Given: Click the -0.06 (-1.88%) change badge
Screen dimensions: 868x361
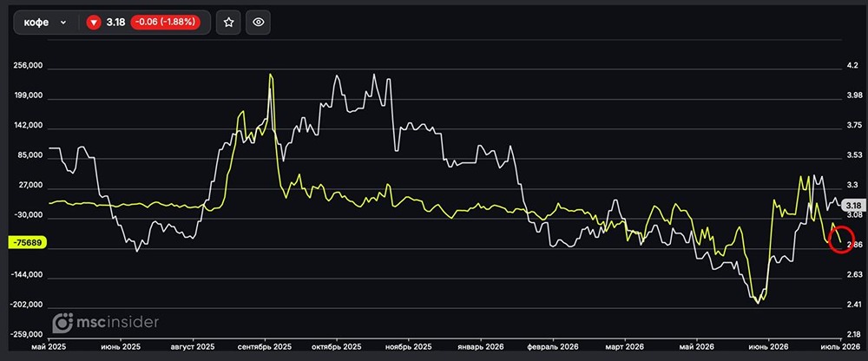Looking at the screenshot, I should (165, 23).
